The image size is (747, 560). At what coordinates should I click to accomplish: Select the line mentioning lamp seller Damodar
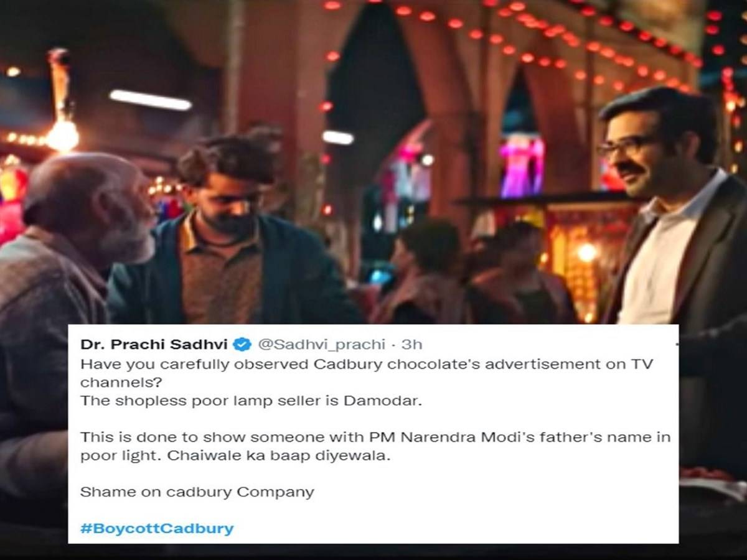click(x=251, y=401)
